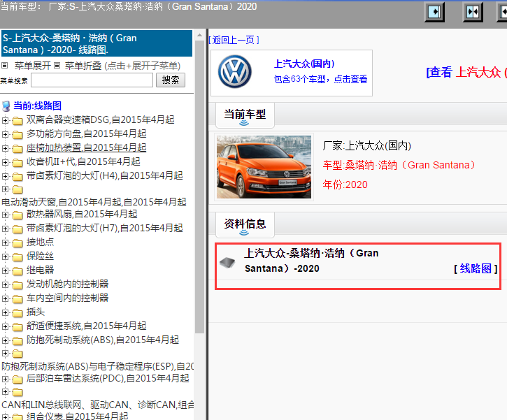This screenshot has width=507, height=420.
Task: Click the folder icon for 多功能方向盘
Action: [x=17, y=135]
